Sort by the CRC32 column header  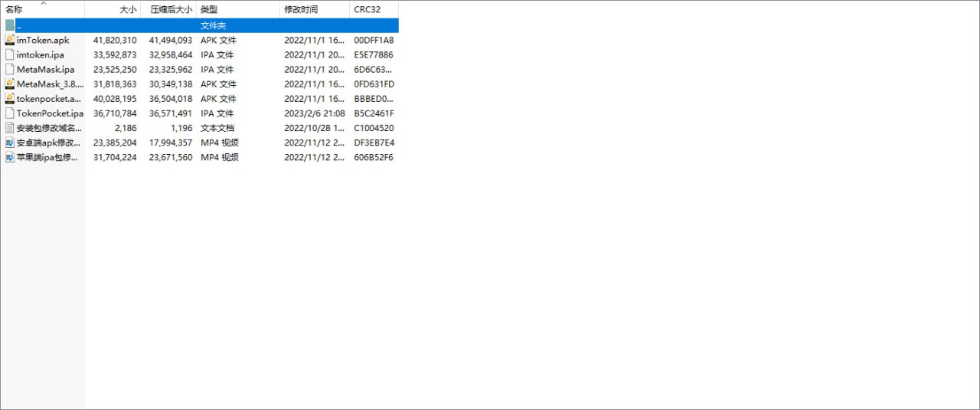point(367,10)
